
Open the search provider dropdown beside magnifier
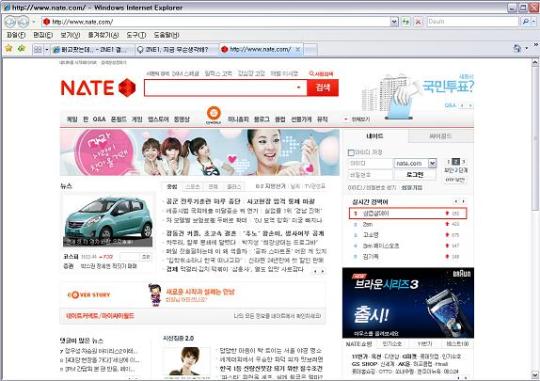click(534, 22)
